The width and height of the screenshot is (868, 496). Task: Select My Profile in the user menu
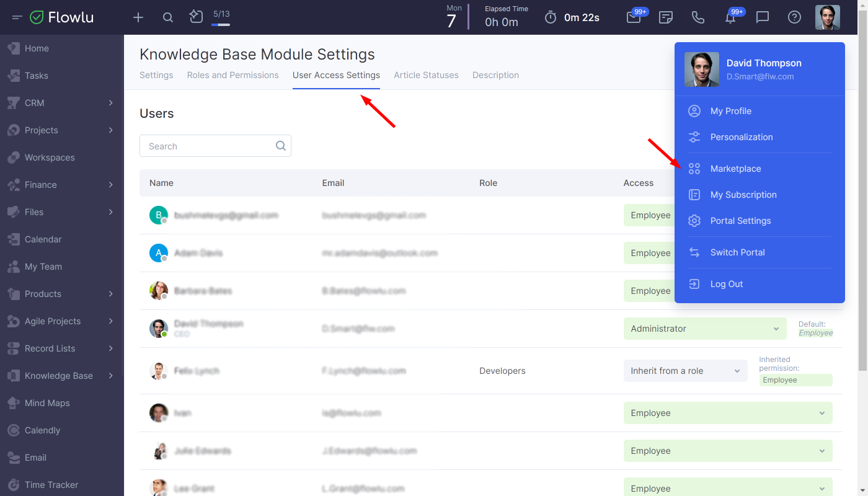(x=731, y=111)
